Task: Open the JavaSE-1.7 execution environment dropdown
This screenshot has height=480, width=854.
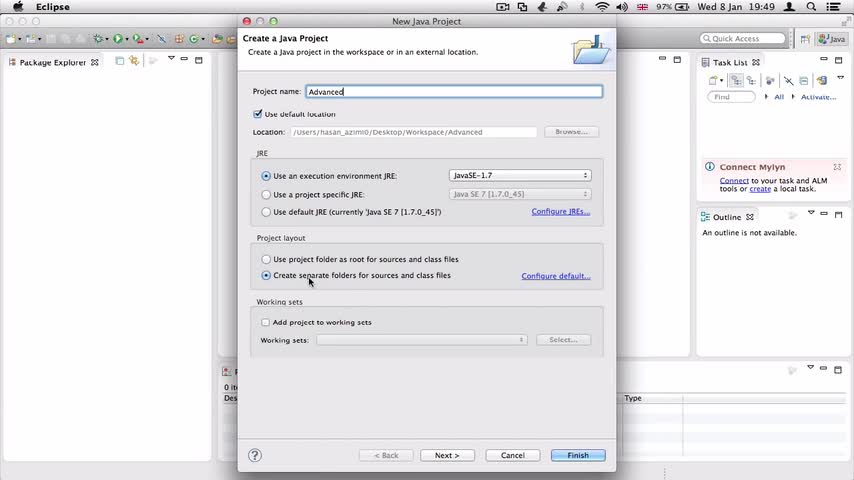Action: 520,175
